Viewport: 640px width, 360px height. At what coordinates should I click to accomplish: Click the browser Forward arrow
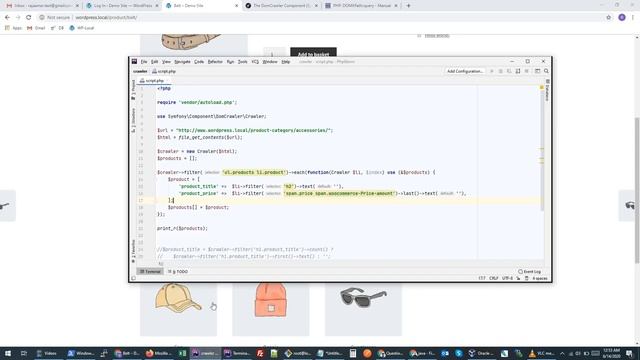tap(18, 18)
